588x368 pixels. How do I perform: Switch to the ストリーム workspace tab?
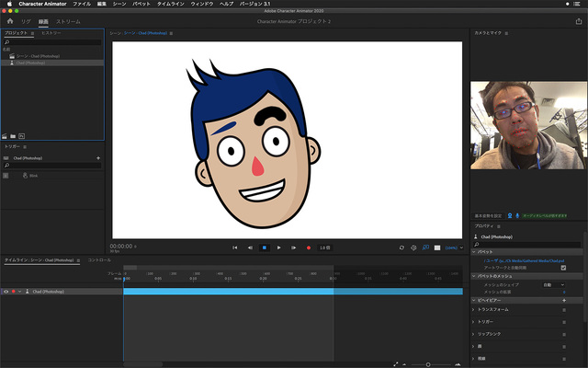pos(67,19)
